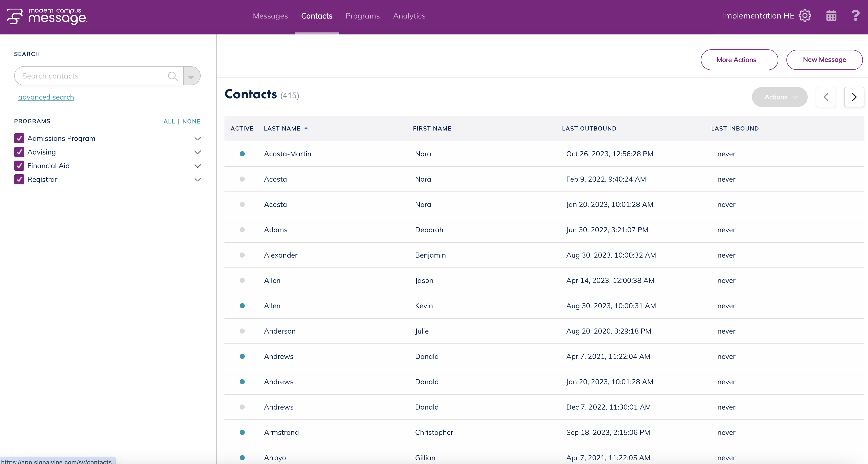This screenshot has height=464, width=868.
Task: Click the search magnifier in the search field
Action: pyautogui.click(x=173, y=76)
